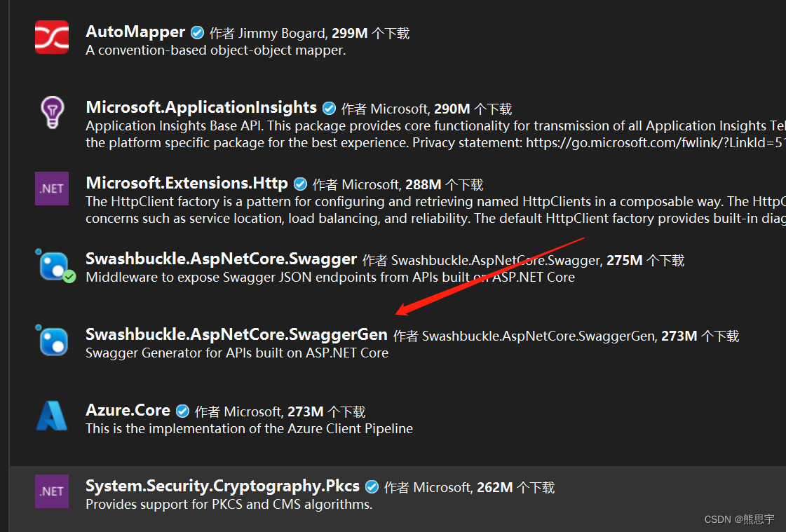
Task: Select the Application Insights lightbulb icon
Action: pyautogui.click(x=52, y=112)
